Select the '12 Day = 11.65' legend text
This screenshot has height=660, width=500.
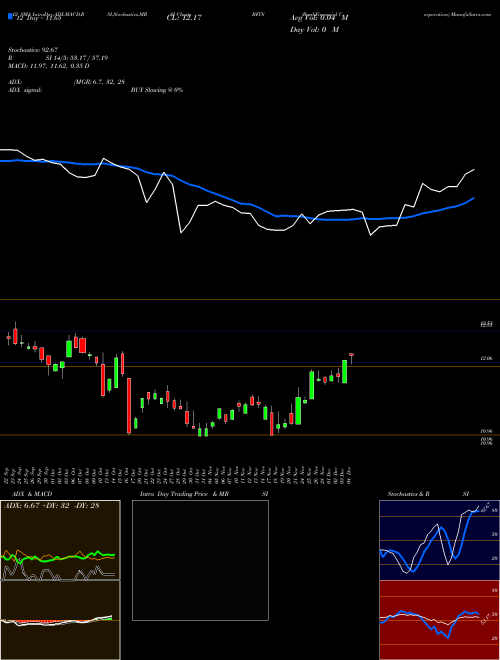pos(37,18)
